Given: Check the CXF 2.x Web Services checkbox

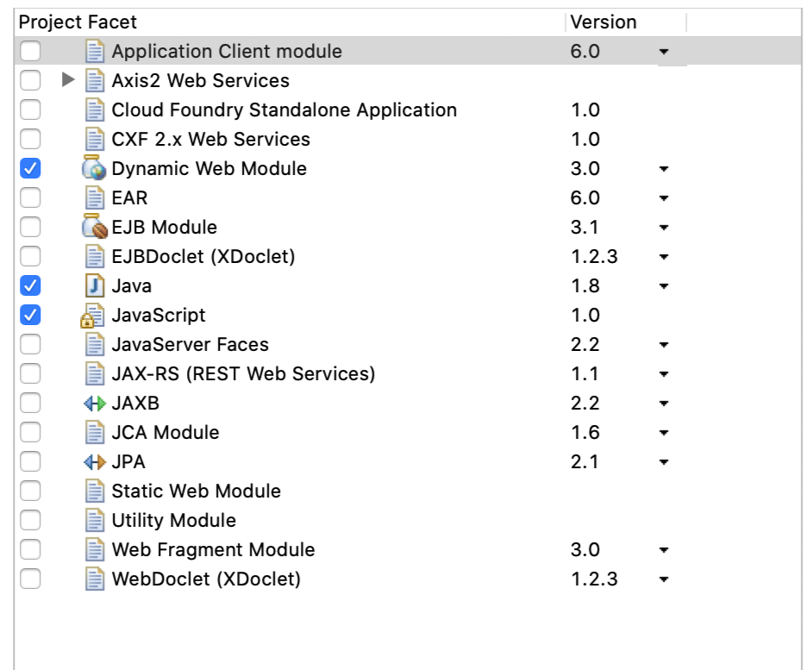Looking at the screenshot, I should (30, 139).
